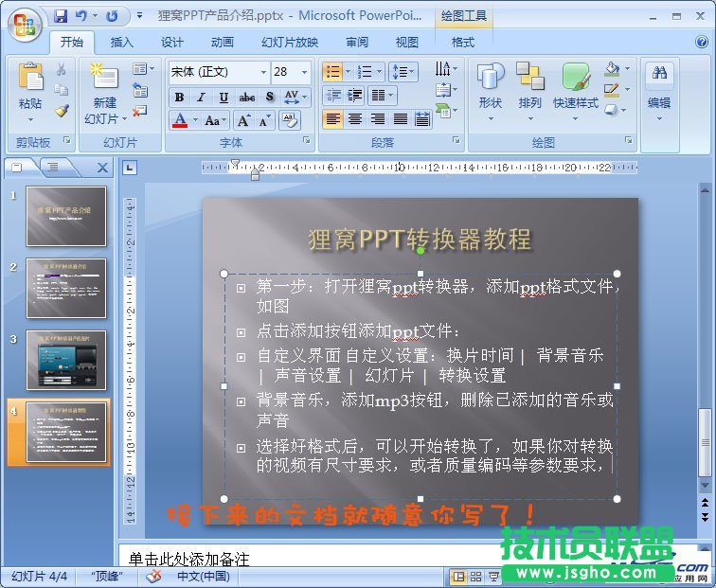Add a new slide via 新建幻灯片 icon
716x588 pixels.
click(x=105, y=77)
